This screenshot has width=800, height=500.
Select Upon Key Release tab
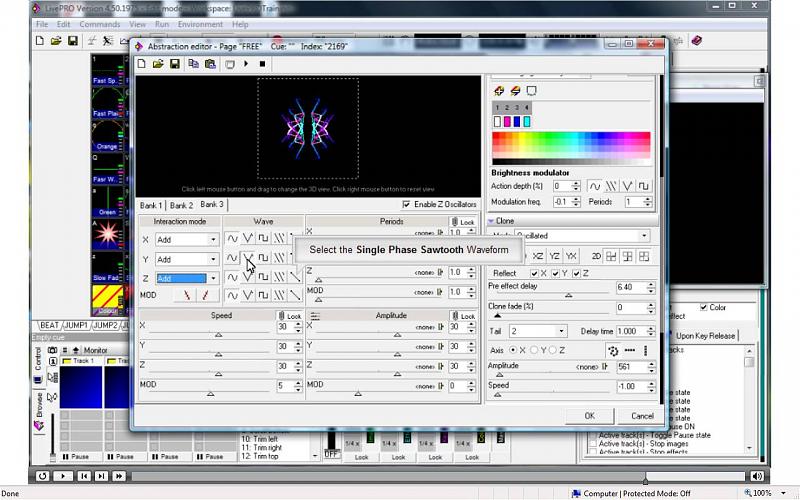[x=705, y=336]
